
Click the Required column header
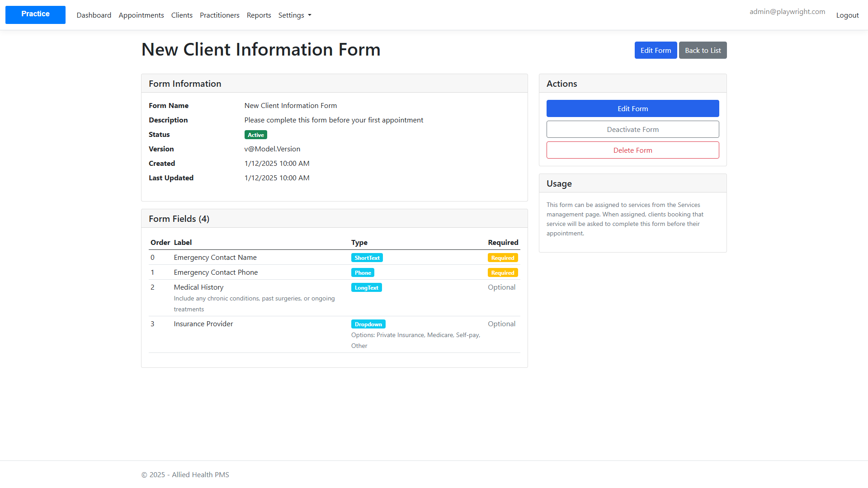coord(503,242)
